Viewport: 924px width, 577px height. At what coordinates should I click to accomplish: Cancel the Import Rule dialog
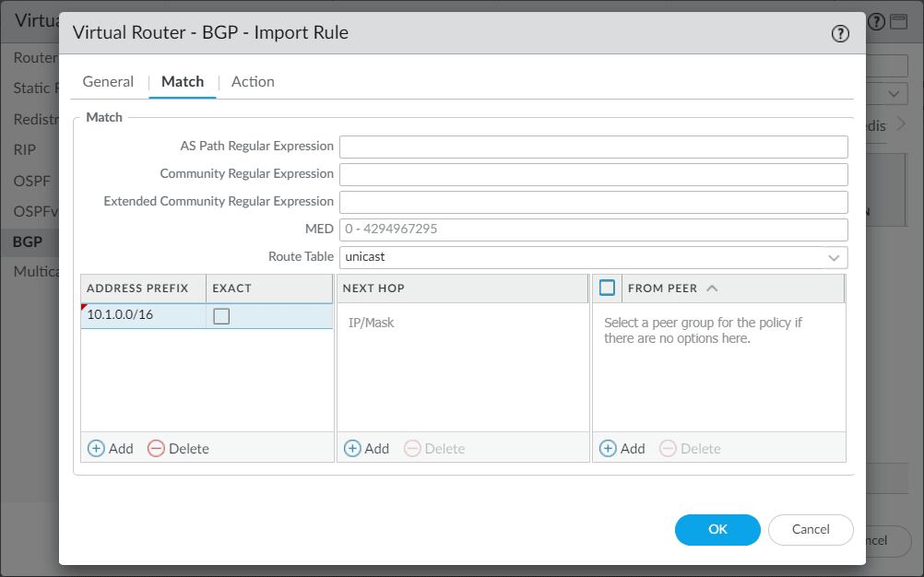point(811,530)
